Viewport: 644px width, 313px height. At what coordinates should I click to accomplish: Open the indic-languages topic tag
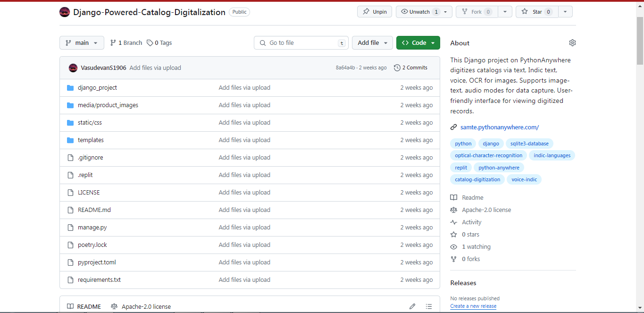[552, 155]
